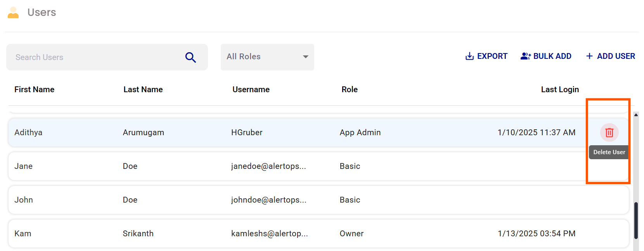Open the John Doe user row
This screenshot has height=251, width=644.
click(x=272, y=200)
